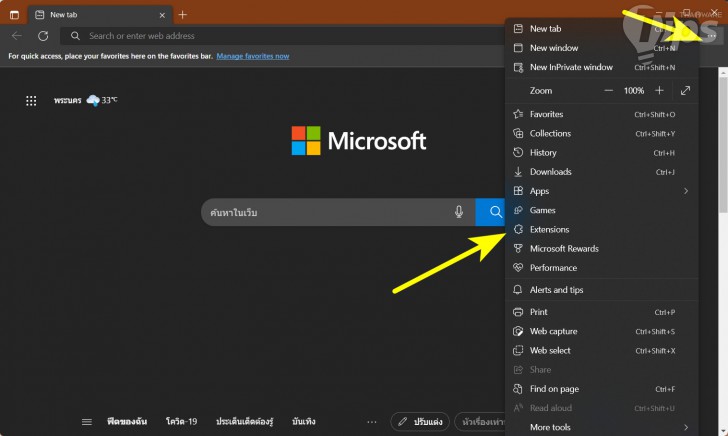Click the Print printer icon
This screenshot has height=436, width=728.
pyautogui.click(x=518, y=312)
